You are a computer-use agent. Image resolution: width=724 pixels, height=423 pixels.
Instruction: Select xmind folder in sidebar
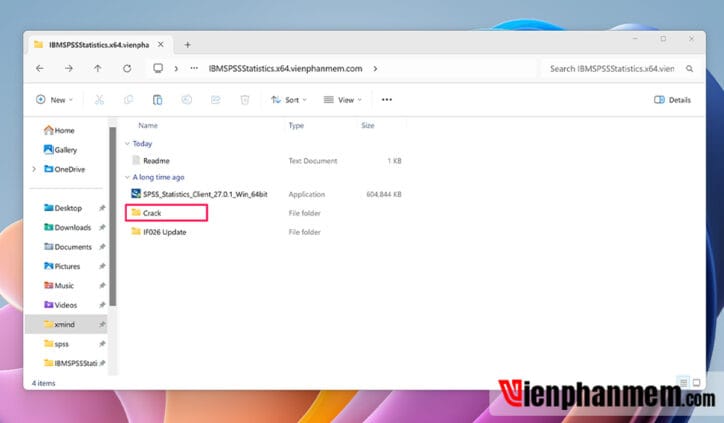tap(66, 325)
